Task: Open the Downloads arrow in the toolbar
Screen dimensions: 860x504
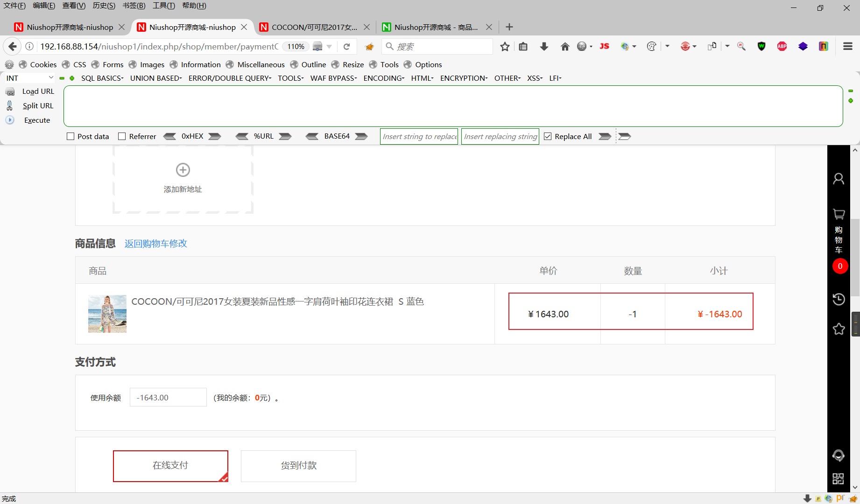Action: click(x=544, y=46)
